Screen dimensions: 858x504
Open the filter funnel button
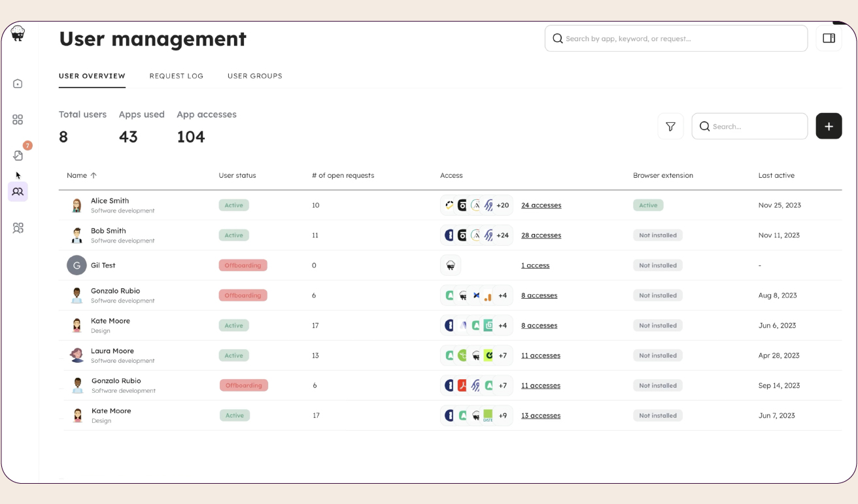click(x=670, y=126)
